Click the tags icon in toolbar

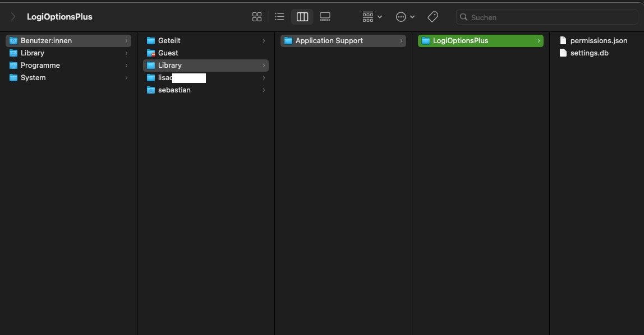coord(433,17)
